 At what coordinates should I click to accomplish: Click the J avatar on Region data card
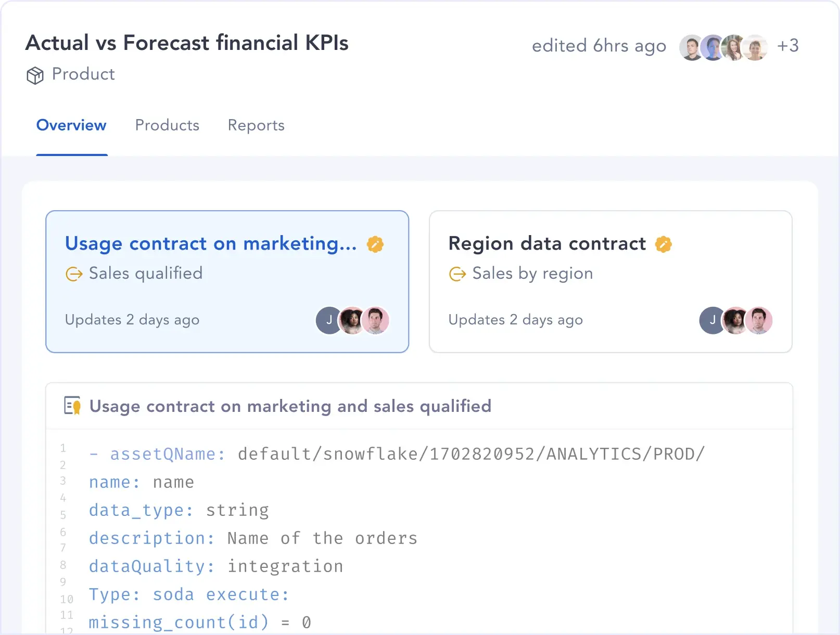[x=712, y=320]
